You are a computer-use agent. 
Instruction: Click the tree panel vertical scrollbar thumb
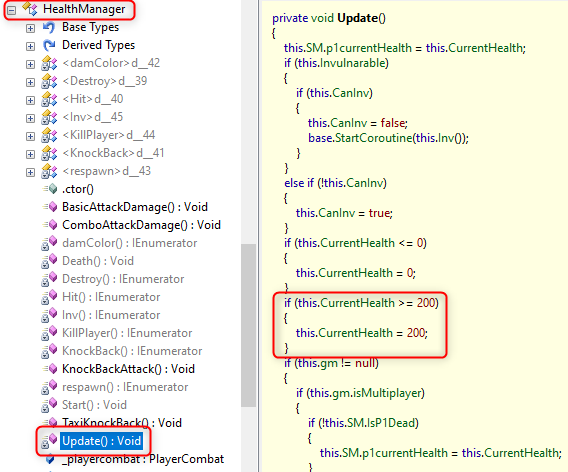click(x=248, y=325)
